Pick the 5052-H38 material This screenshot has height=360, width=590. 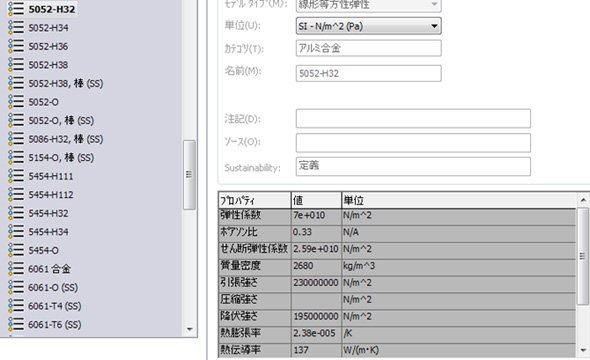[49, 65]
